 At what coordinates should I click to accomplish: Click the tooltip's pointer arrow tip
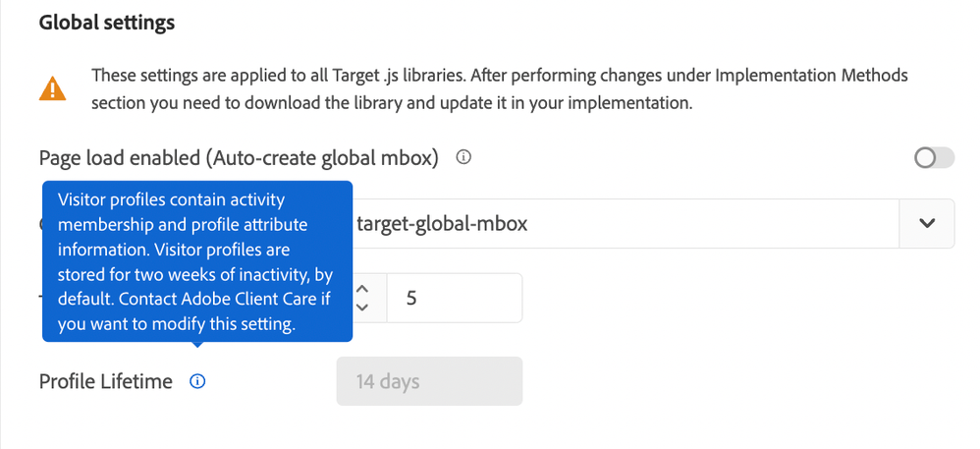pyautogui.click(x=196, y=345)
